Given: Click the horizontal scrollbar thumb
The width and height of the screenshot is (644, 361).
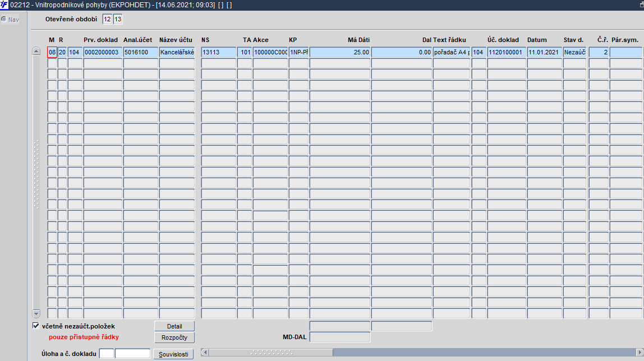Looking at the screenshot, I should (271, 353).
